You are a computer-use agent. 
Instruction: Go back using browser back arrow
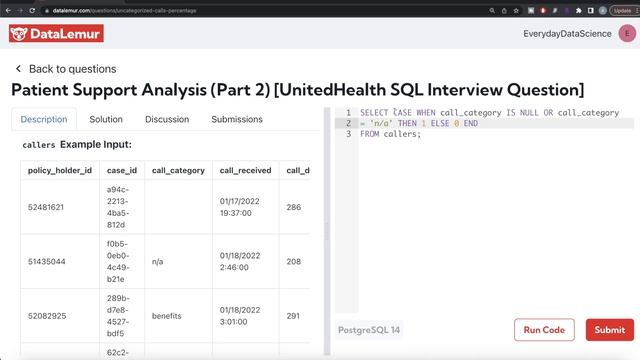click(x=8, y=11)
